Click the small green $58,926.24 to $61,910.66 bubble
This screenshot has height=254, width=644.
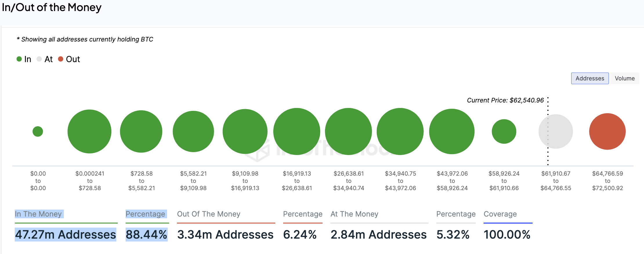504,131
